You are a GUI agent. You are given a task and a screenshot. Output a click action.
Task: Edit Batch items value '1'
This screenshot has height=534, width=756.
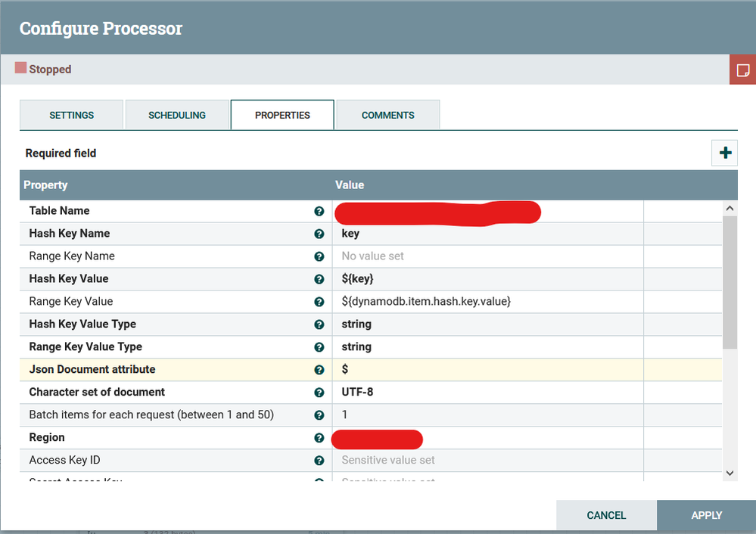[487, 415]
